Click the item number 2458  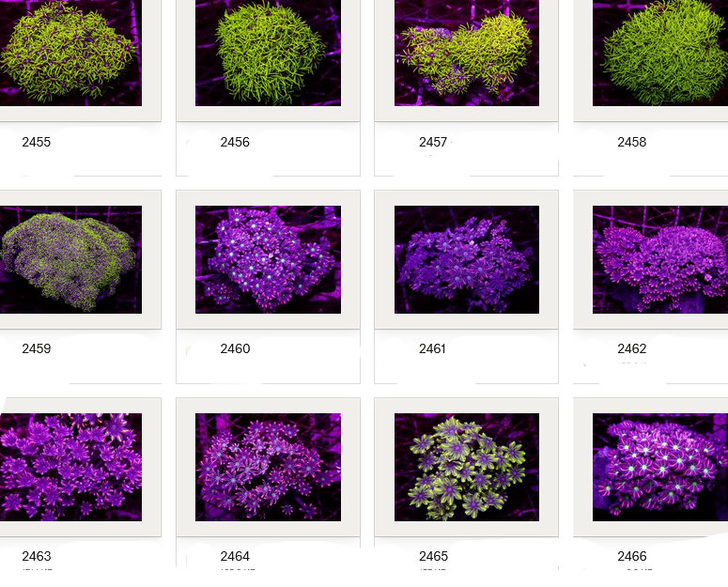tap(632, 142)
